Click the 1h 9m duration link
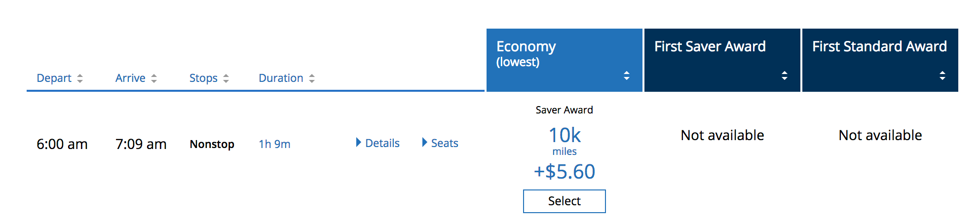Image resolution: width=980 pixels, height=224 pixels. coord(274,144)
